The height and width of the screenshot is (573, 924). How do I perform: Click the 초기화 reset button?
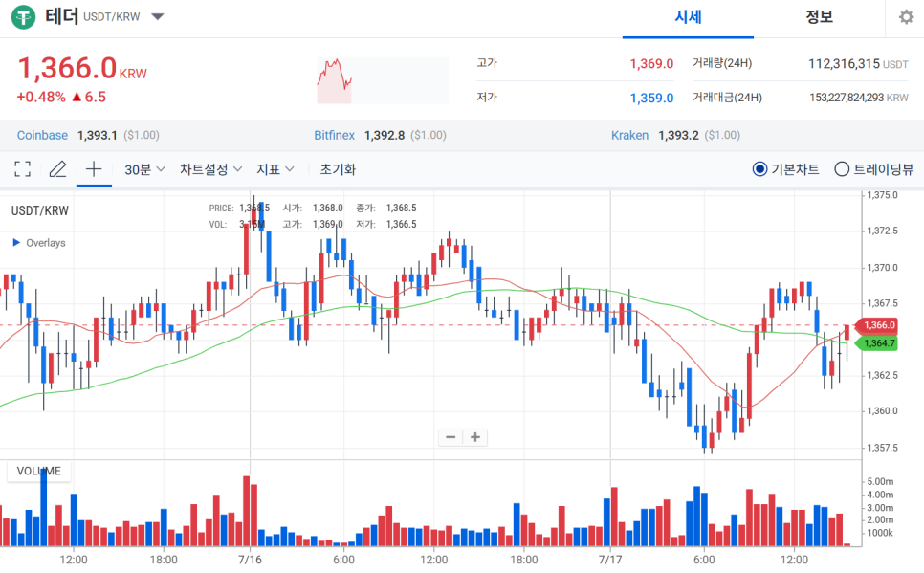pos(338,169)
